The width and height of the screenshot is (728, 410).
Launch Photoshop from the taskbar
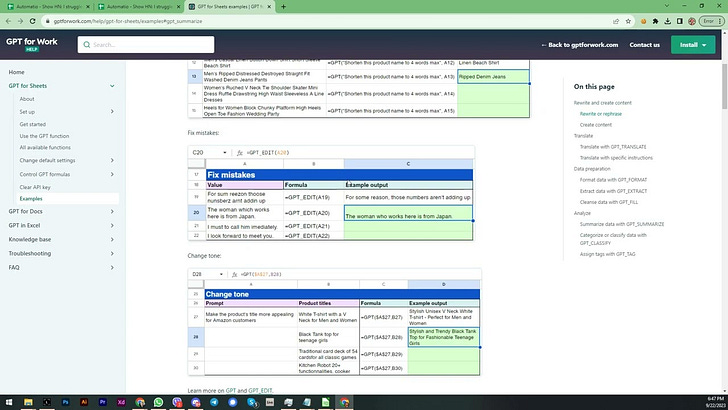(x=65, y=402)
